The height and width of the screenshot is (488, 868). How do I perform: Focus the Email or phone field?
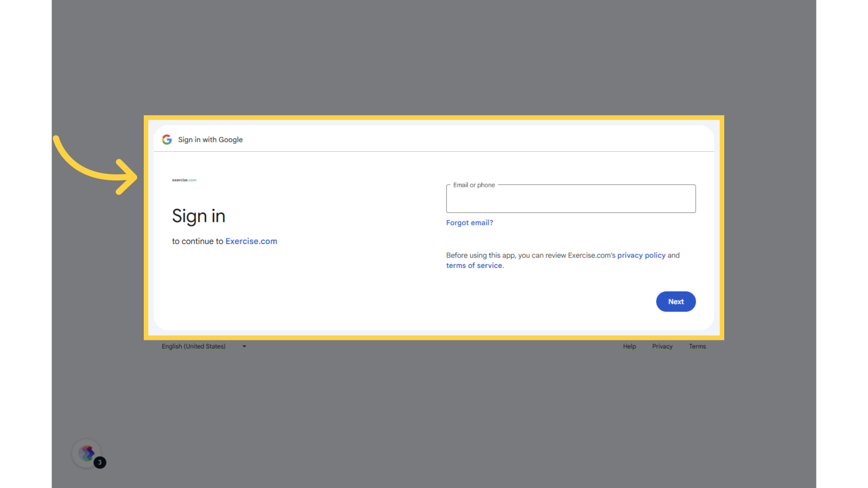click(571, 199)
